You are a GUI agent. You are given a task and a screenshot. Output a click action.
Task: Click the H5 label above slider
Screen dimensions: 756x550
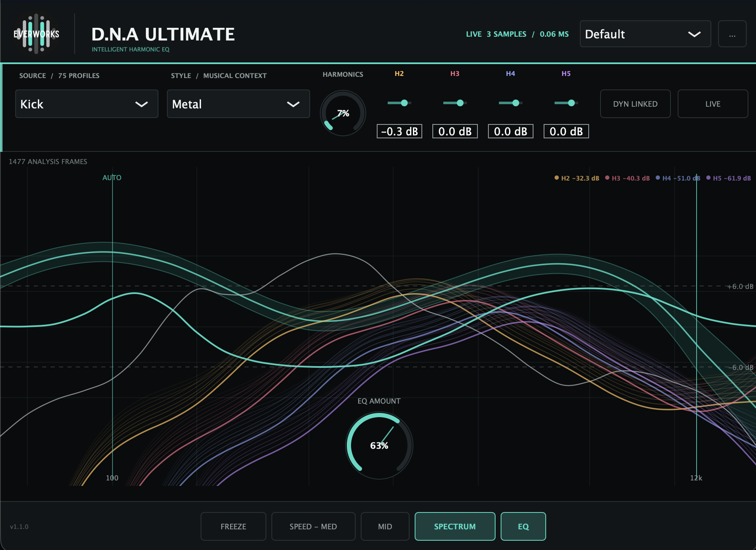[566, 73]
